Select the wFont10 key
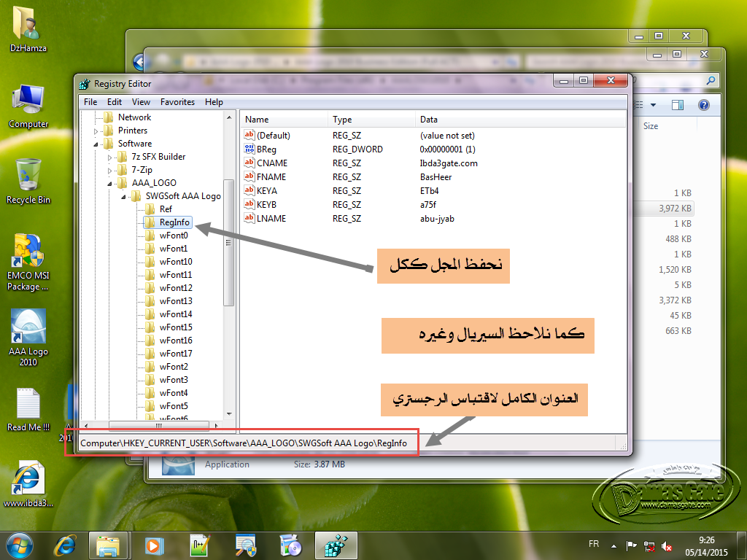The height and width of the screenshot is (560, 747). pyautogui.click(x=176, y=262)
